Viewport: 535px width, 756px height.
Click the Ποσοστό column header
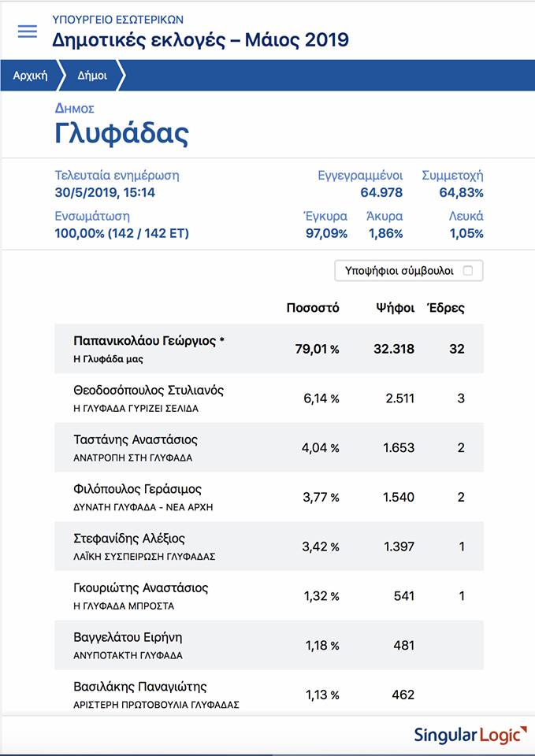(x=313, y=308)
